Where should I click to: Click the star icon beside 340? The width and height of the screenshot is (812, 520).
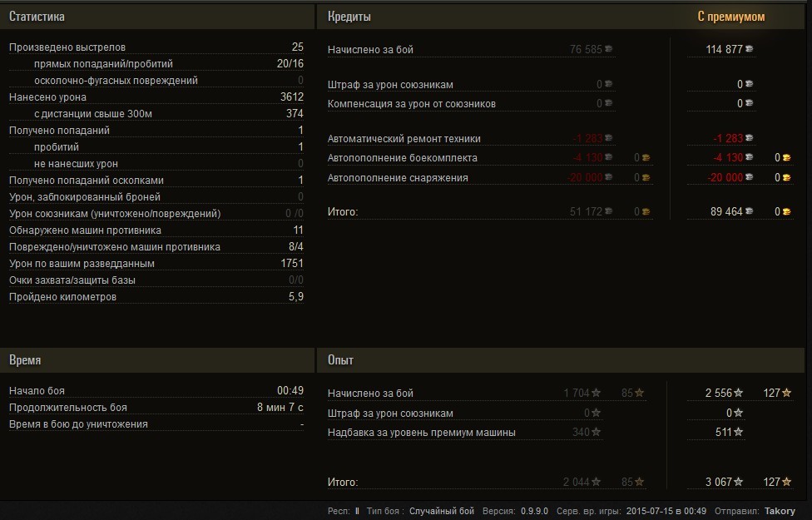[x=597, y=432]
